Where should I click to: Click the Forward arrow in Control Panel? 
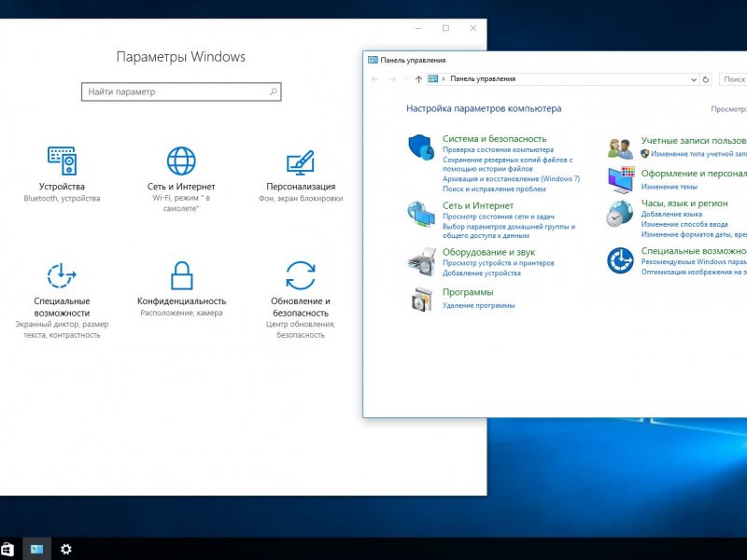pos(392,79)
